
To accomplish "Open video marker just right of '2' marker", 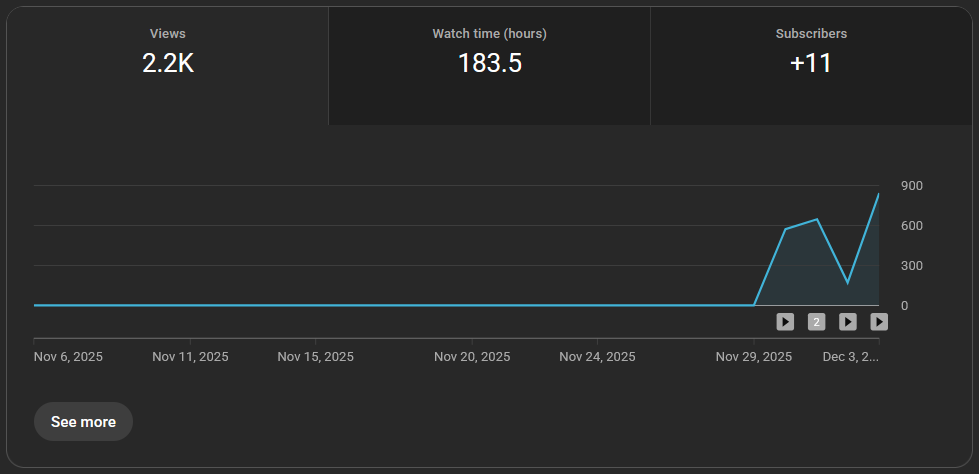I will coord(847,322).
